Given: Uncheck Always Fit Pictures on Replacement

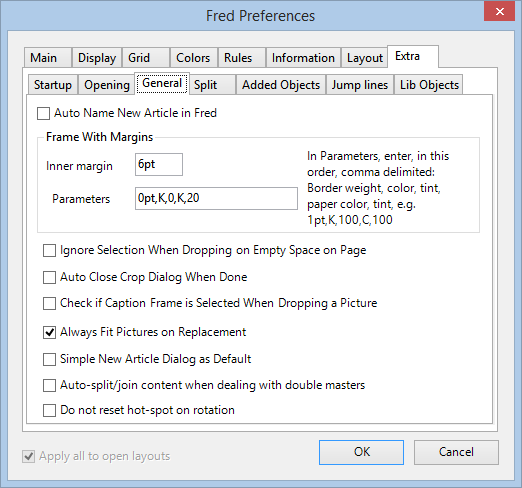Looking at the screenshot, I should pos(49,332).
